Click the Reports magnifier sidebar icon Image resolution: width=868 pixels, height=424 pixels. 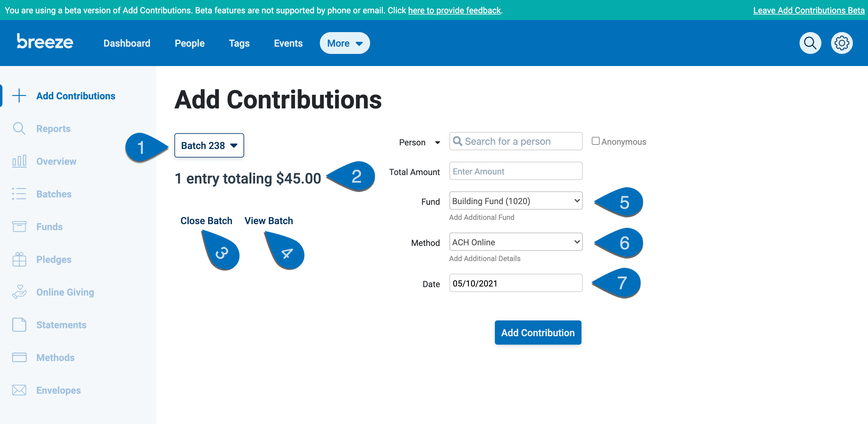pyautogui.click(x=19, y=128)
